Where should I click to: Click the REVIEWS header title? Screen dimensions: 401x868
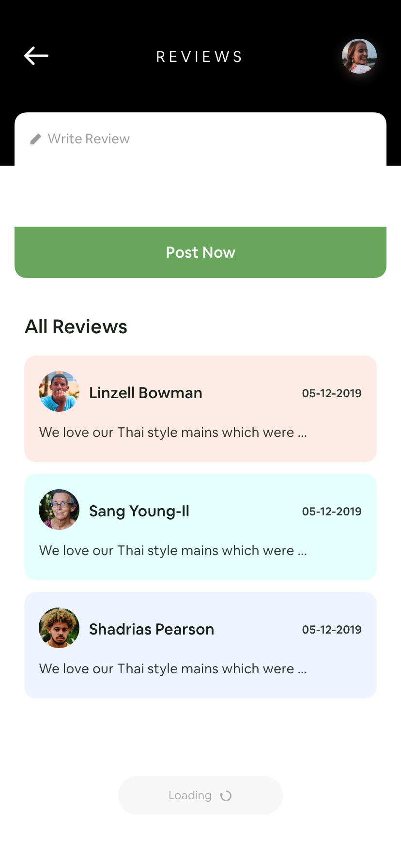tap(199, 57)
